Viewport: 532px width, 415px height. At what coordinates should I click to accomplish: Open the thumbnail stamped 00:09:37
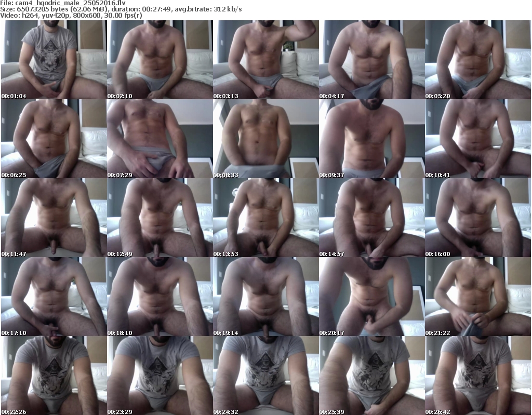pos(372,139)
